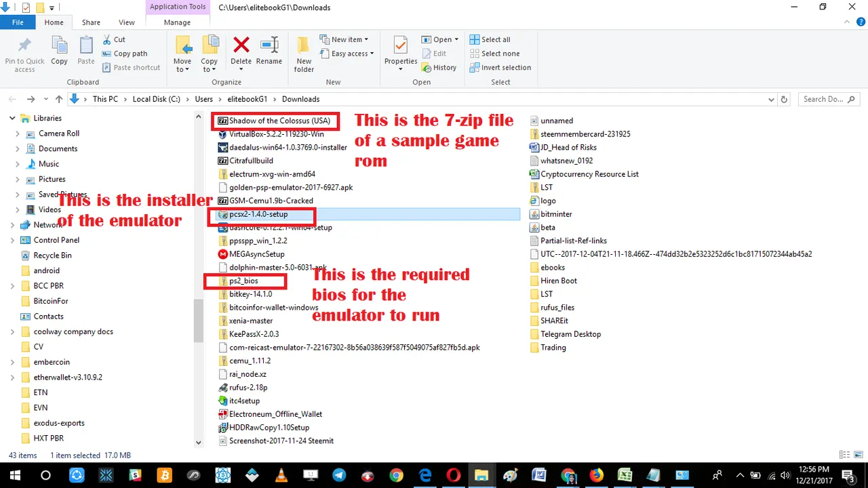Click the Search Downloads field
The image size is (868, 488).
click(x=830, y=99)
